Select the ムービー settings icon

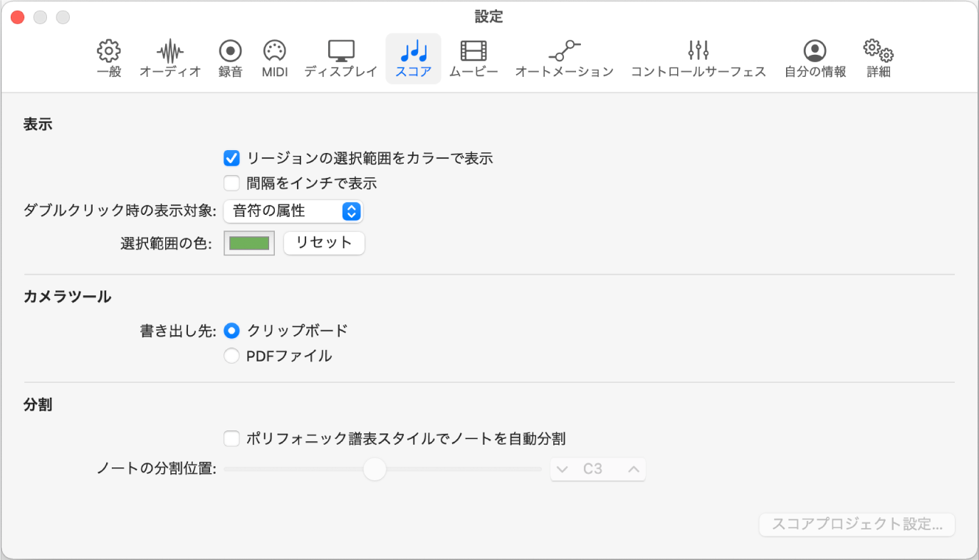473,57
